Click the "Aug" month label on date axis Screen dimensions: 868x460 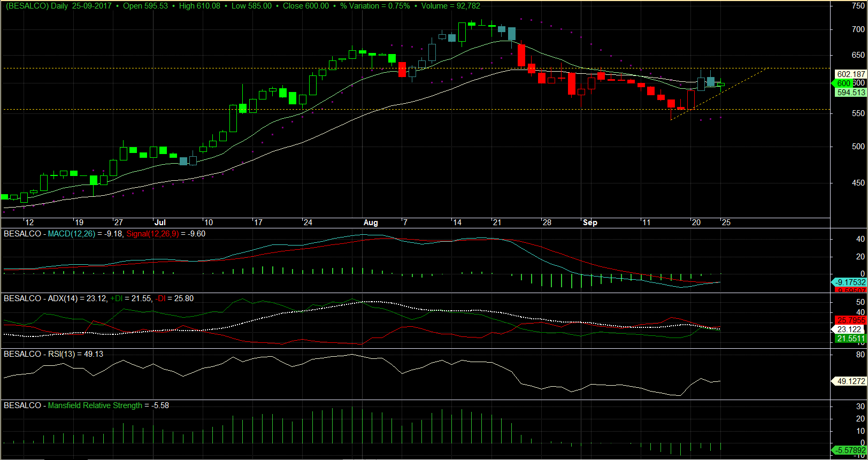point(371,223)
